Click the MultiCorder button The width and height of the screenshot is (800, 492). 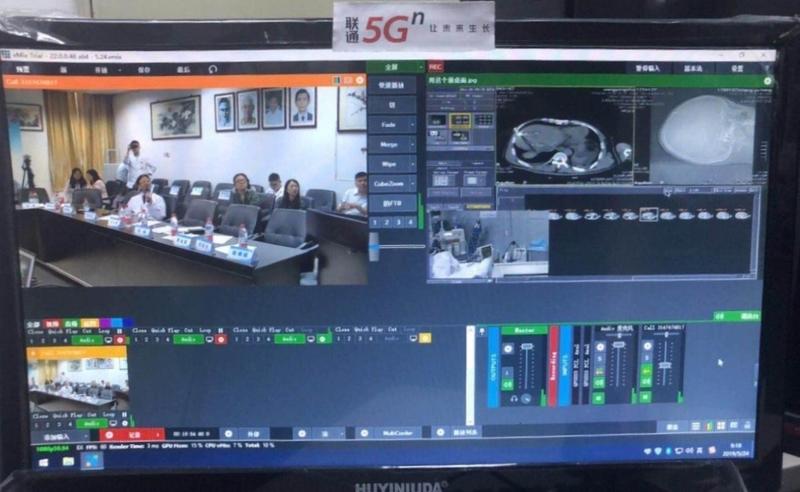click(397, 433)
